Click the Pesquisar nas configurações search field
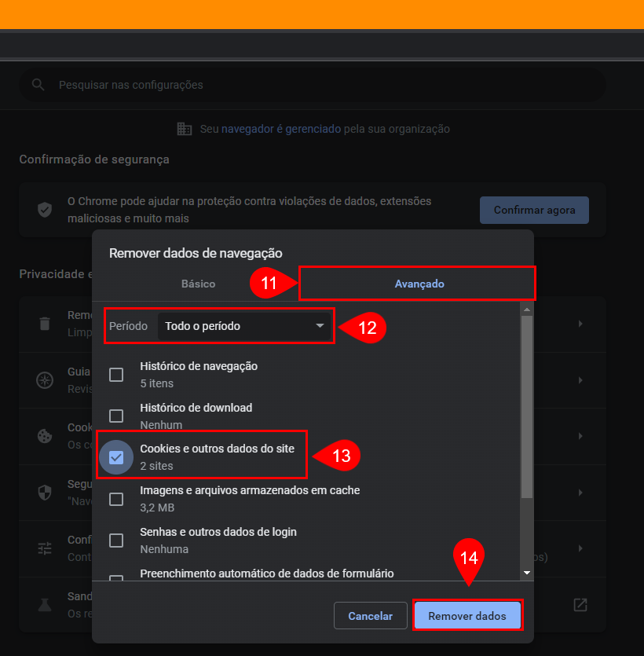 pyautogui.click(x=314, y=85)
